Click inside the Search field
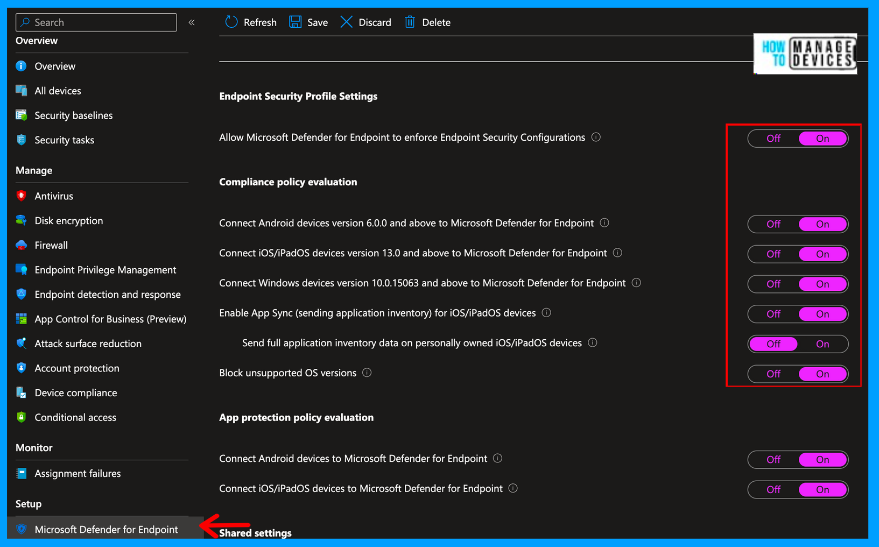Screen dimensions: 879x547 click(96, 22)
